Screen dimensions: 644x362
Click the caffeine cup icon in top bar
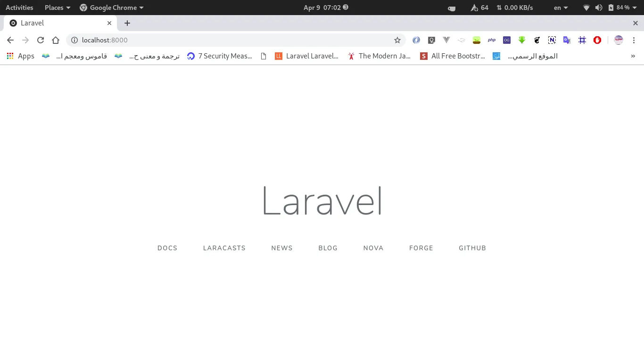(x=452, y=8)
